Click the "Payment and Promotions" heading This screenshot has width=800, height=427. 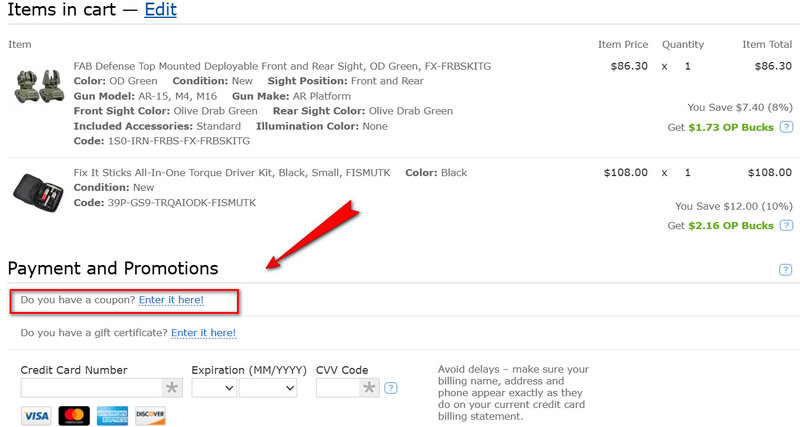point(113,268)
